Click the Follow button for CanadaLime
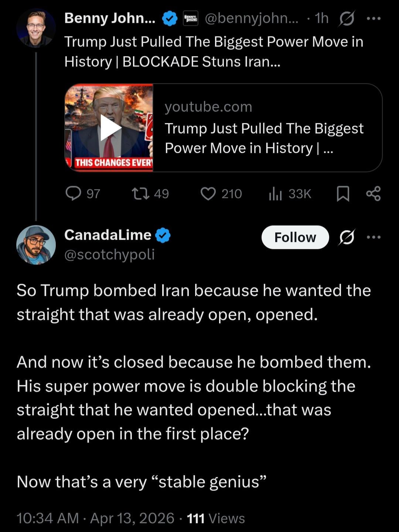Screen dimensions: 399x532 pyautogui.click(x=295, y=237)
